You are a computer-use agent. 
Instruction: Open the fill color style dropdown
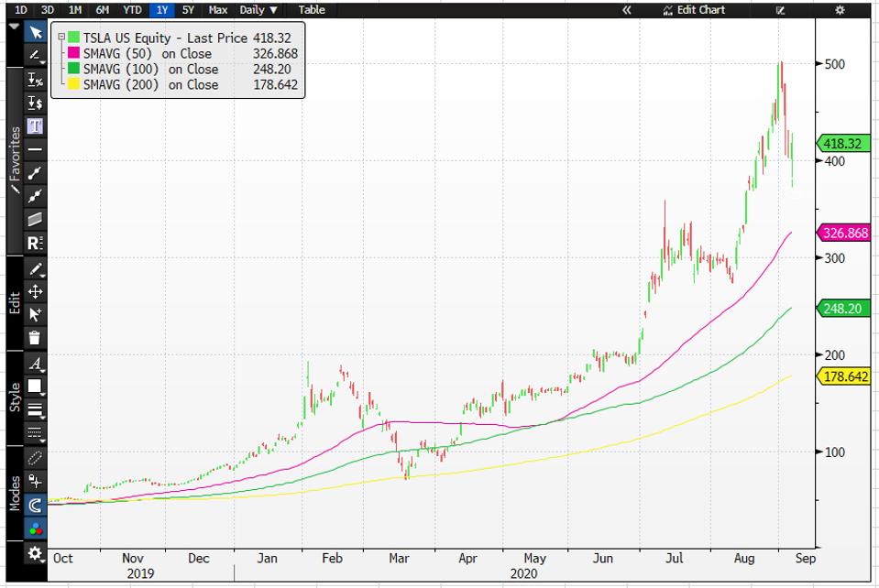pyautogui.click(x=35, y=386)
